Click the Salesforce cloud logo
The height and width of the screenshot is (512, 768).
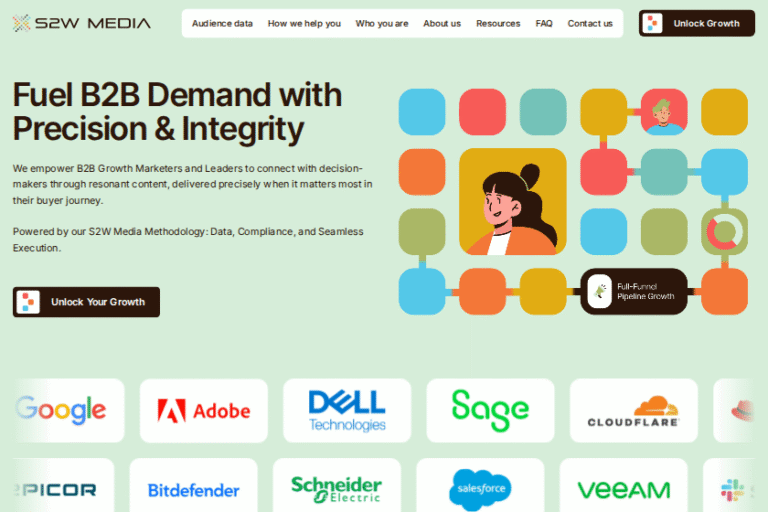pyautogui.click(x=480, y=489)
